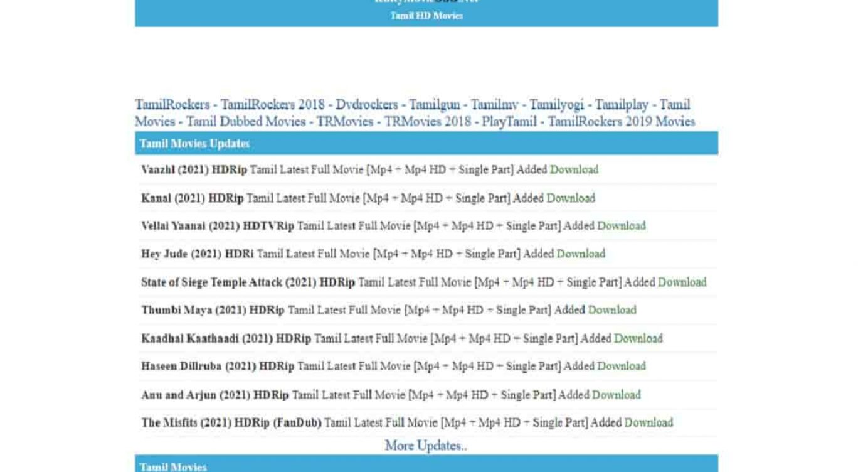
Task: Click Download for Thumbi Maya (2021)
Action: click(612, 310)
